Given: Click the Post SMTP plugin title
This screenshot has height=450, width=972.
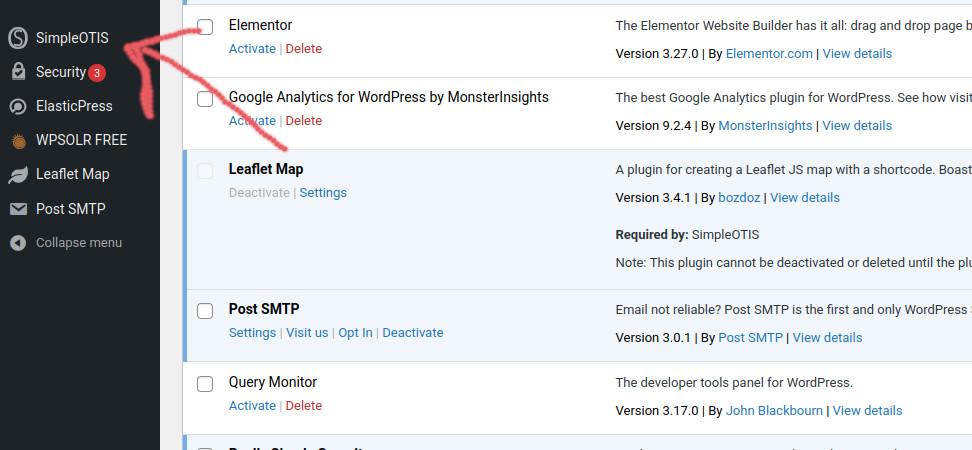Looking at the screenshot, I should (264, 309).
